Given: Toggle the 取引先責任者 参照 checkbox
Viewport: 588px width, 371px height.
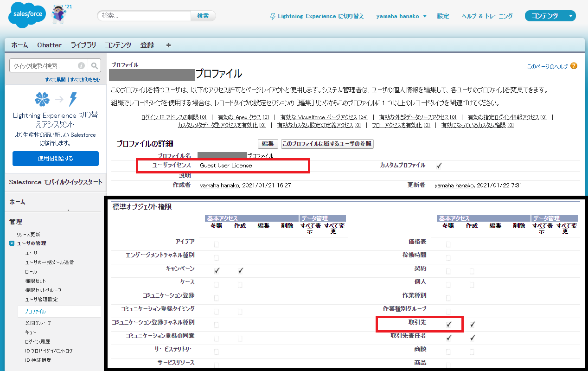Looking at the screenshot, I should tap(449, 338).
